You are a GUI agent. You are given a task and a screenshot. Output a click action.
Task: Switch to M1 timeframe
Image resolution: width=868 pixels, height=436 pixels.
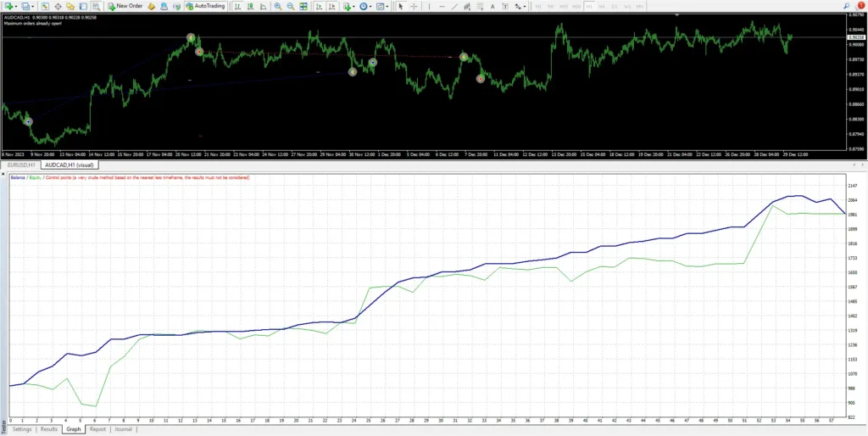click(538, 6)
